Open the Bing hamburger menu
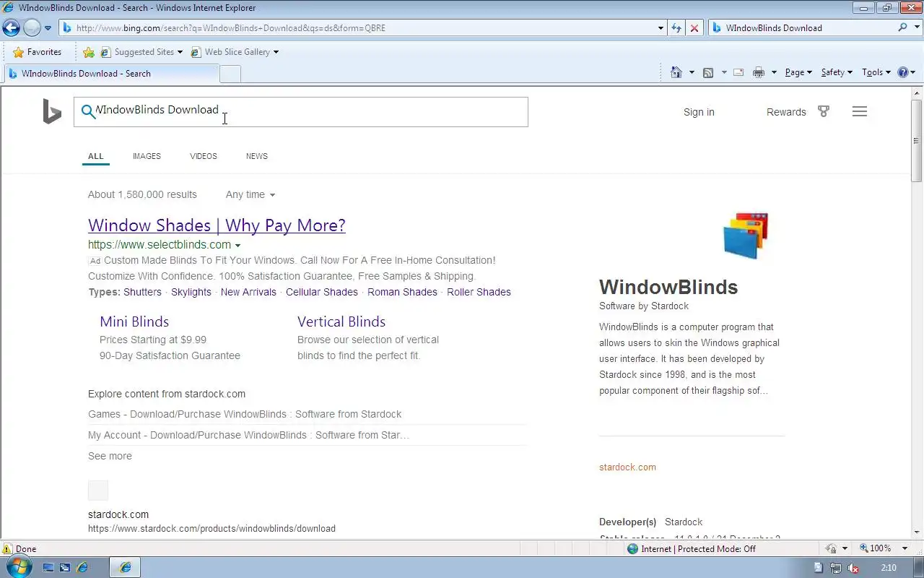The height and width of the screenshot is (578, 924). coord(859,111)
